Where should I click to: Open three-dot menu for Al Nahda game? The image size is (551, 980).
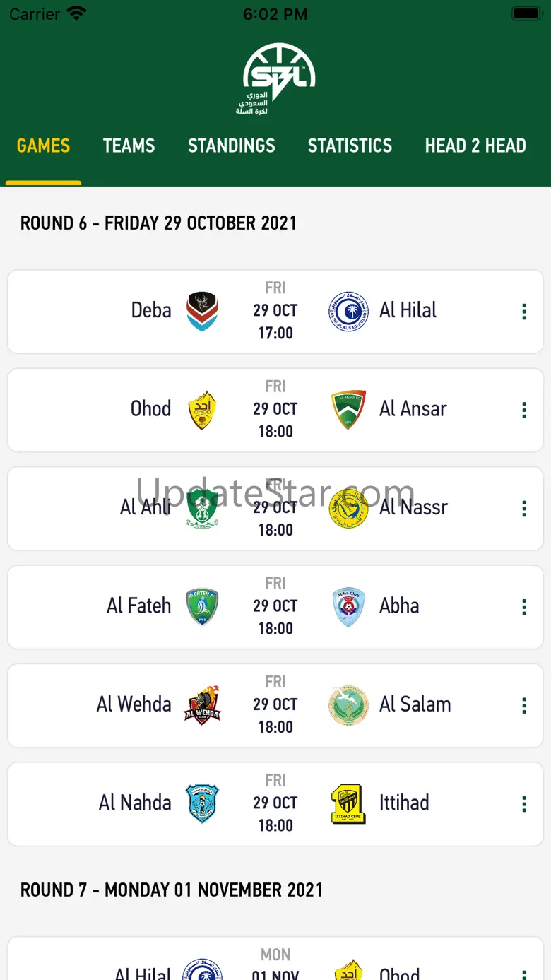pyautogui.click(x=523, y=804)
